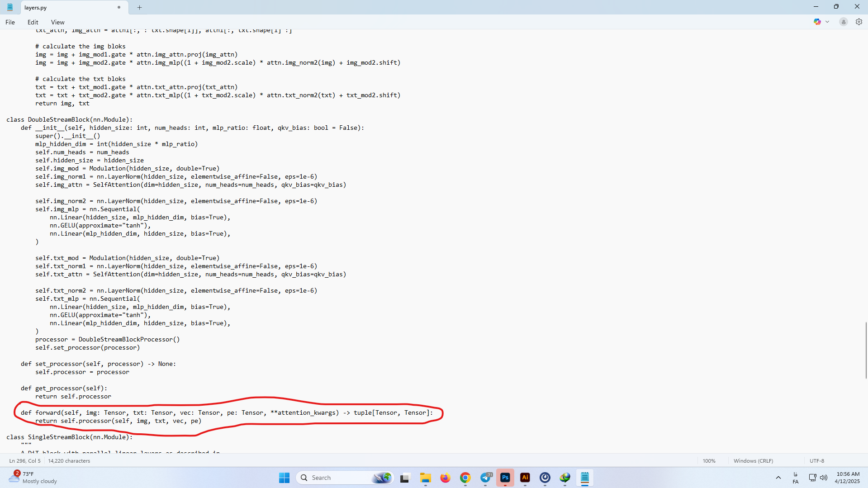
Task: Click the vertical scrollbar thumb
Action: tap(866, 351)
